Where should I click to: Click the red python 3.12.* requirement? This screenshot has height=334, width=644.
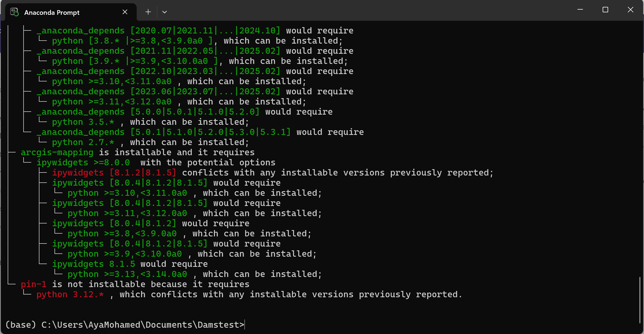(x=70, y=295)
